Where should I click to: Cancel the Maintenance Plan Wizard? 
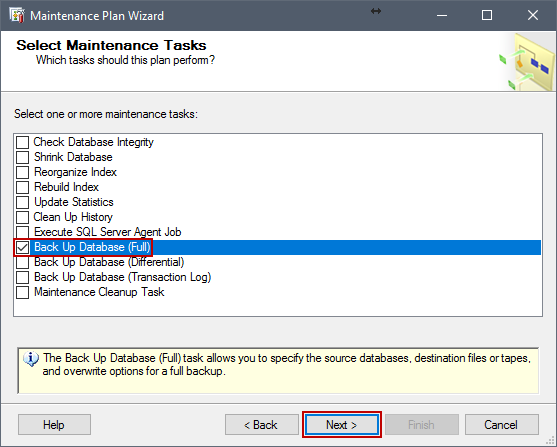(502, 425)
